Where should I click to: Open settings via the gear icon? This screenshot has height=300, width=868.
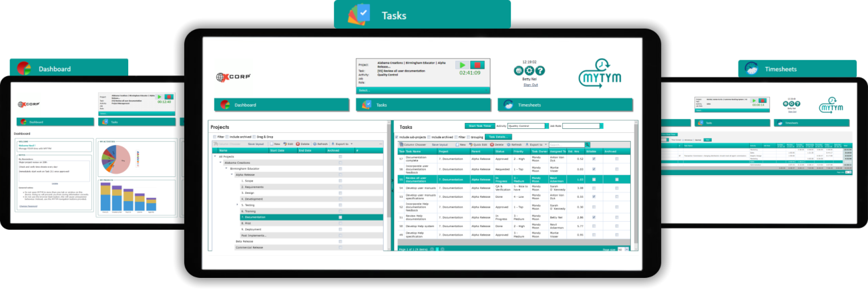point(529,71)
